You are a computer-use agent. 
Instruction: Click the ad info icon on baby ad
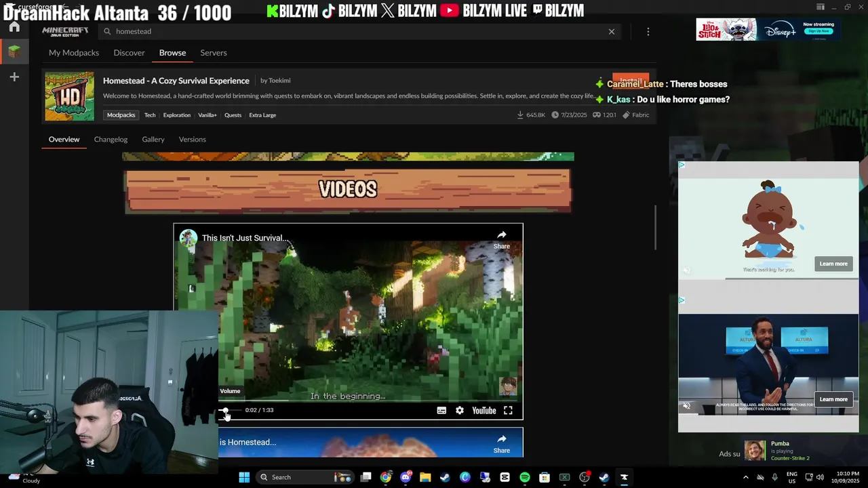(682, 165)
